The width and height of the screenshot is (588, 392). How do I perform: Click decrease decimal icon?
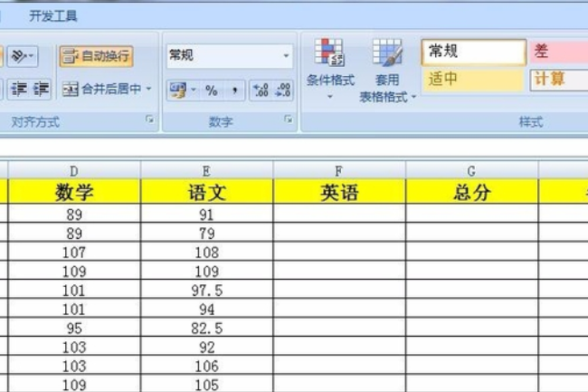[x=283, y=91]
